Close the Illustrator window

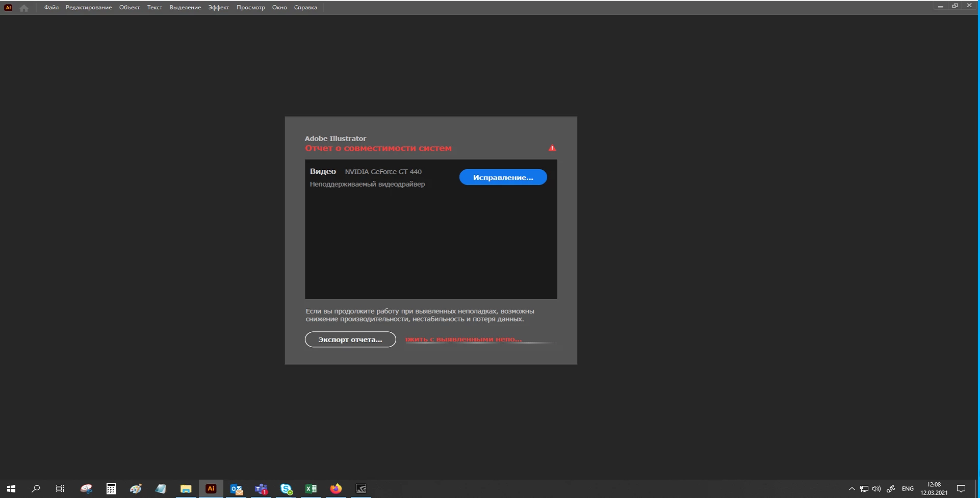[x=969, y=6]
